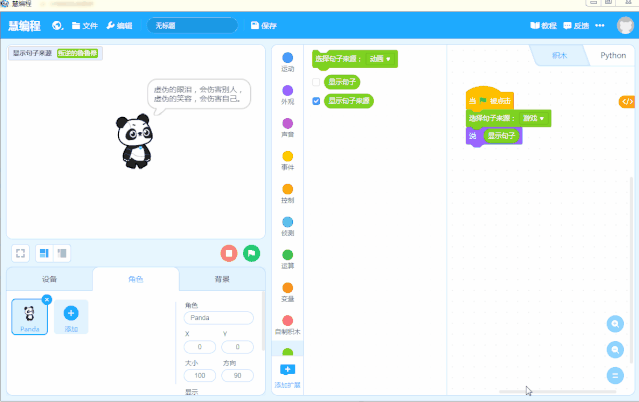Open the 反馈 feedback link
This screenshot has width=639, height=402.
576,26
